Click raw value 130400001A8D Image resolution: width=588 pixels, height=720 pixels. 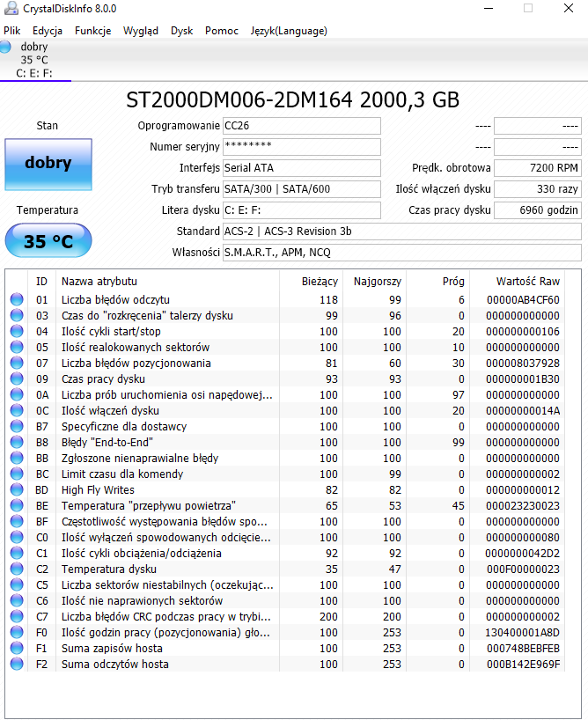tap(522, 633)
